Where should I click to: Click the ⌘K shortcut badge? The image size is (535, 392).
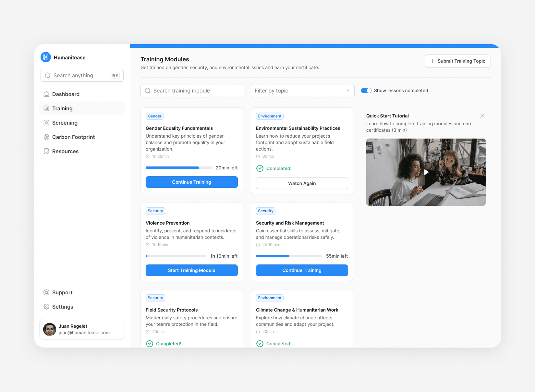tap(115, 75)
